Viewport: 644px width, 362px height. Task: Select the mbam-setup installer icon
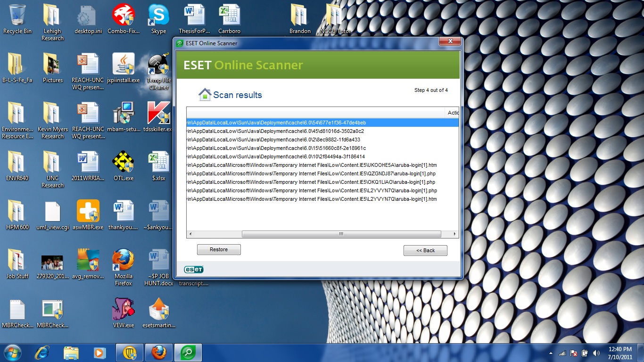click(x=124, y=117)
